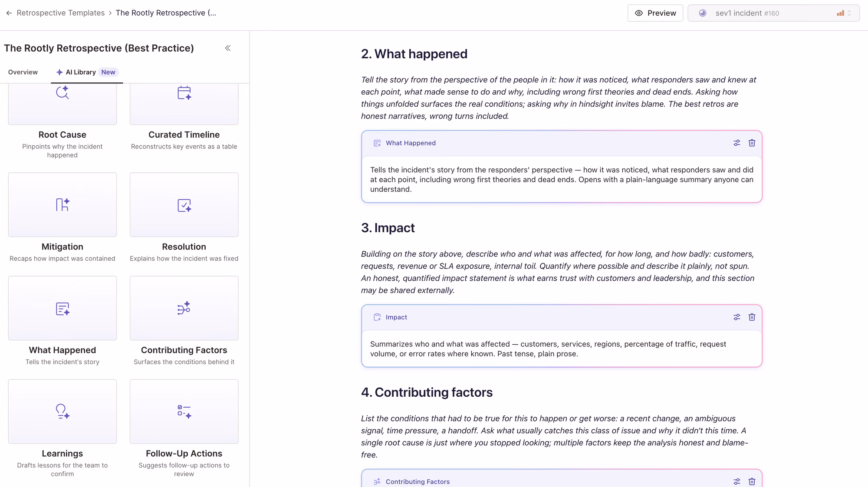Click the back arrow beside Retrospective Templates
This screenshot has height=487, width=868.
point(9,13)
